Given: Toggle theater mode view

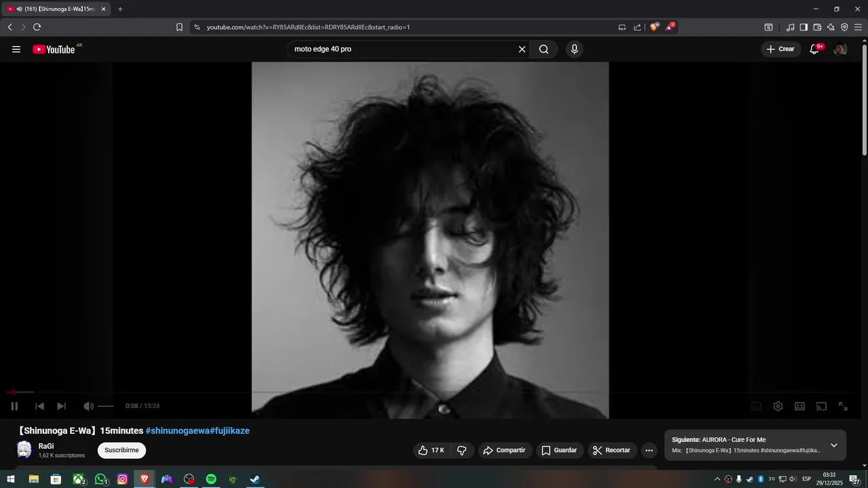Looking at the screenshot, I should pyautogui.click(x=800, y=406).
